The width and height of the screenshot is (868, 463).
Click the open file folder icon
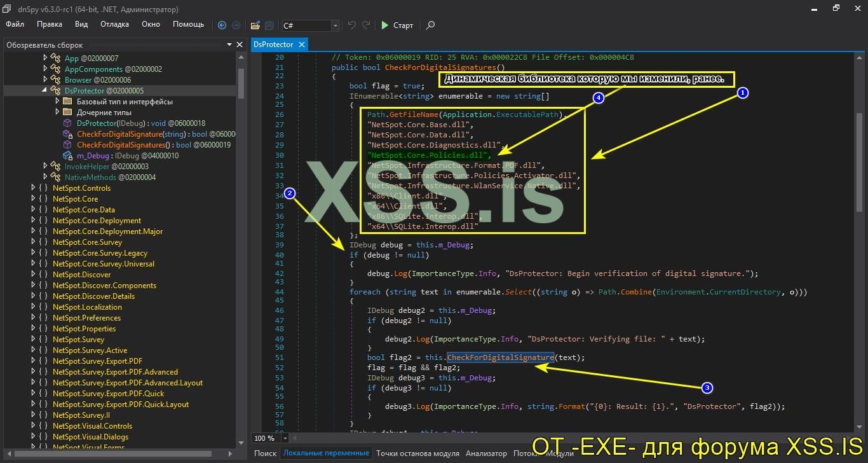(x=255, y=25)
